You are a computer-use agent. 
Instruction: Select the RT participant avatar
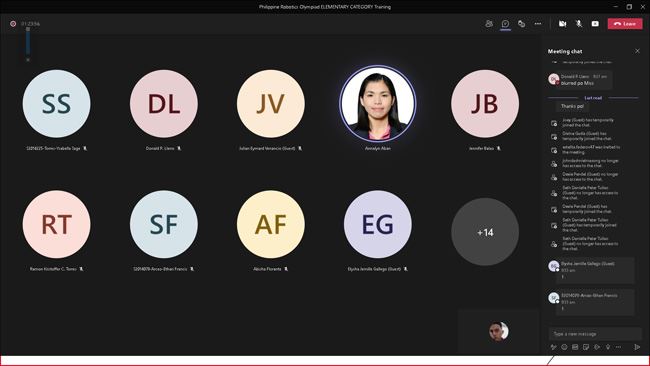[56, 224]
